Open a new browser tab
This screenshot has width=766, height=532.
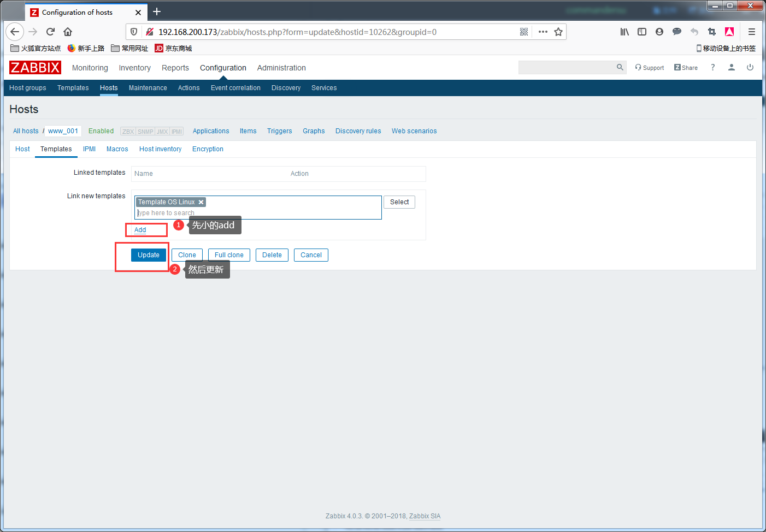tap(157, 12)
